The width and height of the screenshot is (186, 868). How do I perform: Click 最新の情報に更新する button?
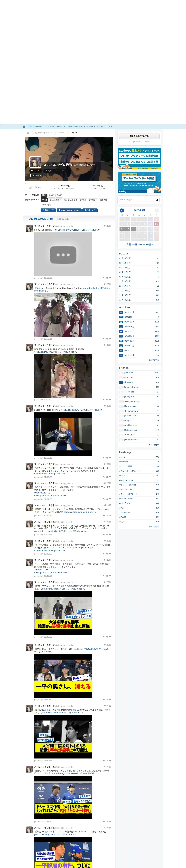[x=139, y=136]
